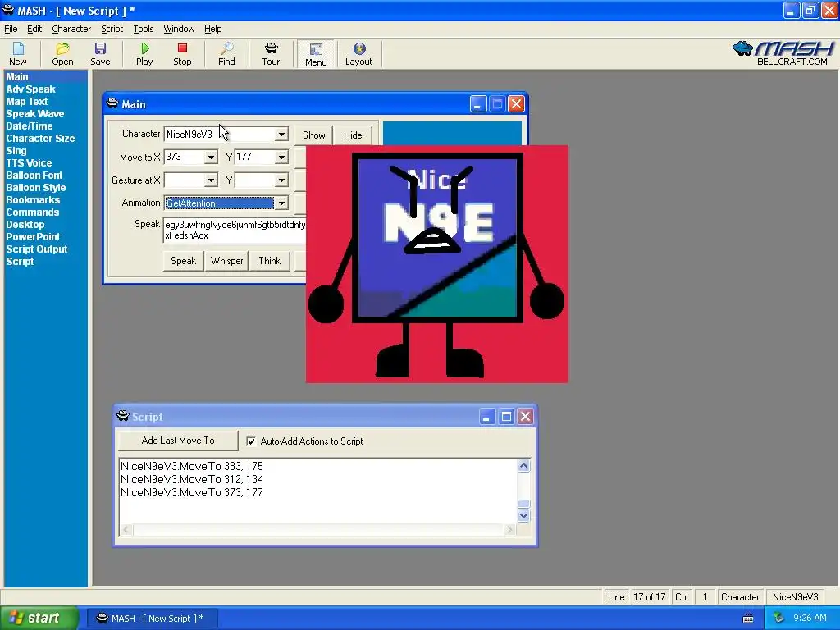Select the MASH taskbar button
840x630 pixels.
pyautogui.click(x=152, y=619)
